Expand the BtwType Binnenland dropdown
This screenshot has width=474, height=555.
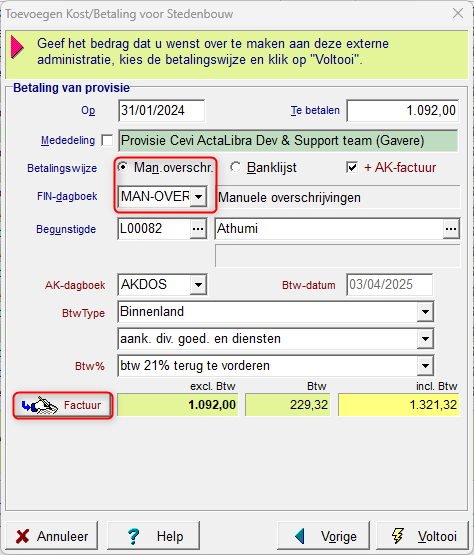[425, 312]
